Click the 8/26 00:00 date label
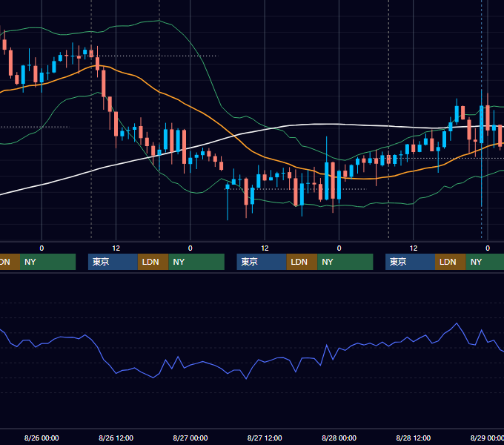The height and width of the screenshot is (445, 504). [x=42, y=438]
